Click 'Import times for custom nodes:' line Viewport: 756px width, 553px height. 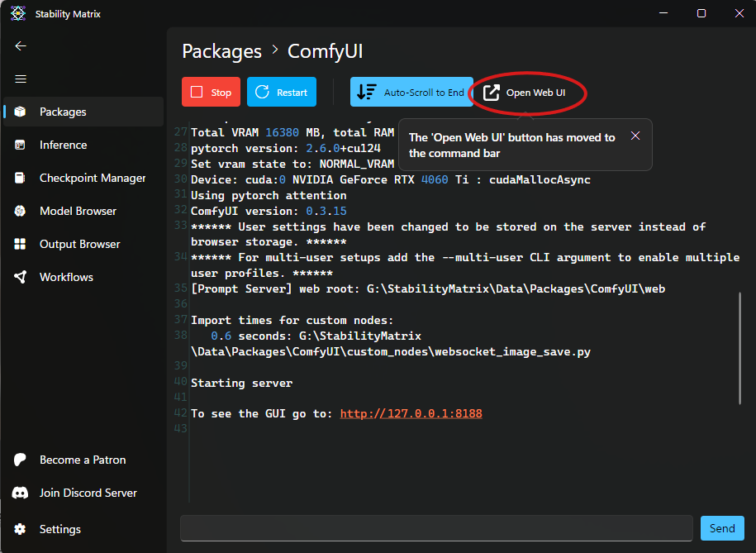tap(292, 320)
